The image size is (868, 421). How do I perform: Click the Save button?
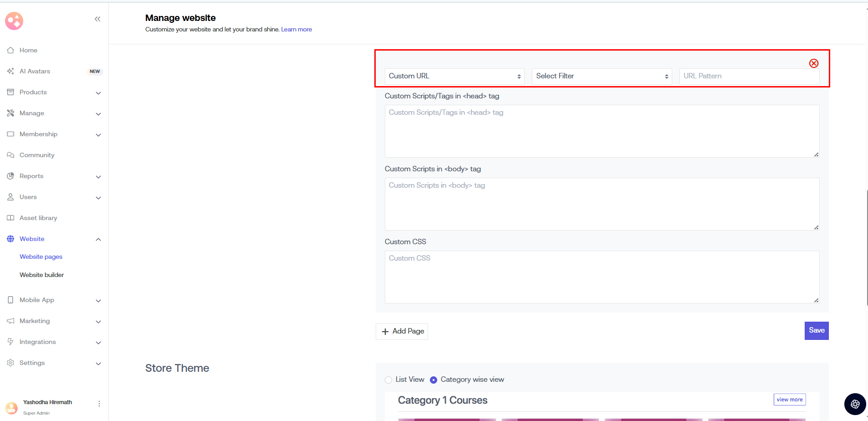[816, 331]
